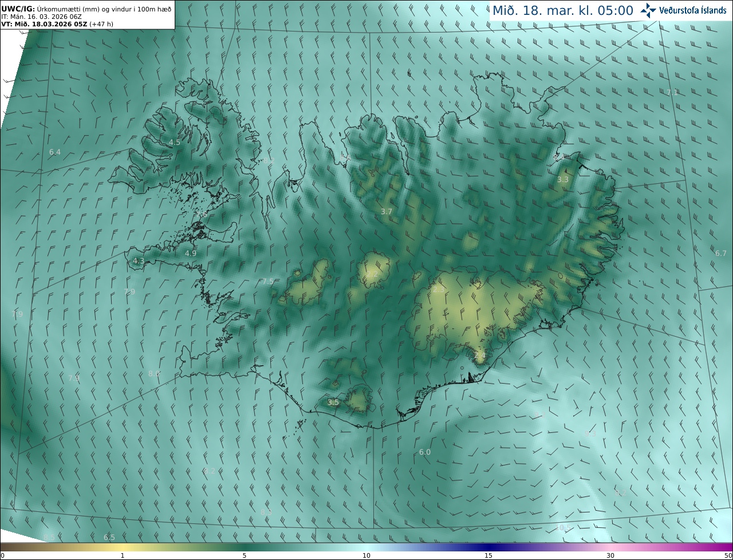The image size is (733, 560).
Task: Click the 6.7 value at the east edge
Action: [x=721, y=253]
